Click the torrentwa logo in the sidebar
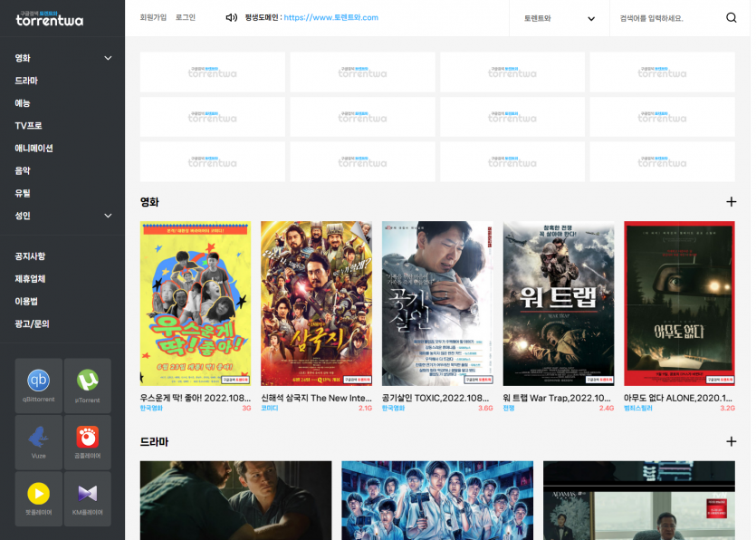This screenshot has height=540, width=756. click(x=49, y=18)
